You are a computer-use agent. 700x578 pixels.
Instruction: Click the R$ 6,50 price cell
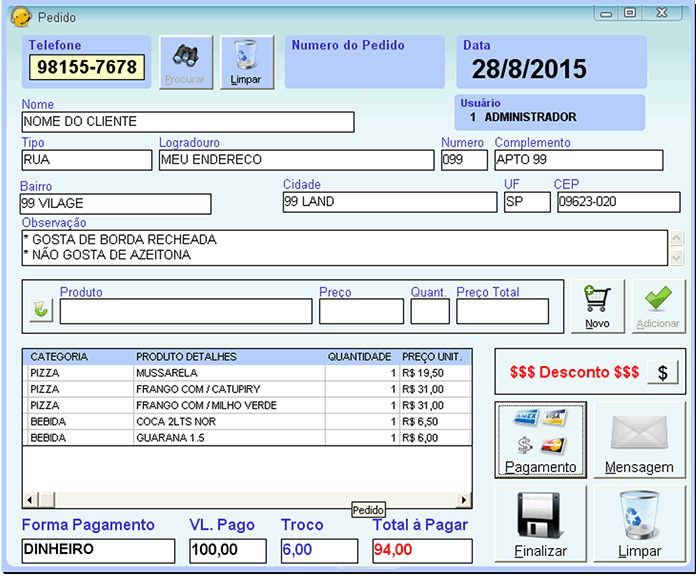[x=435, y=422]
